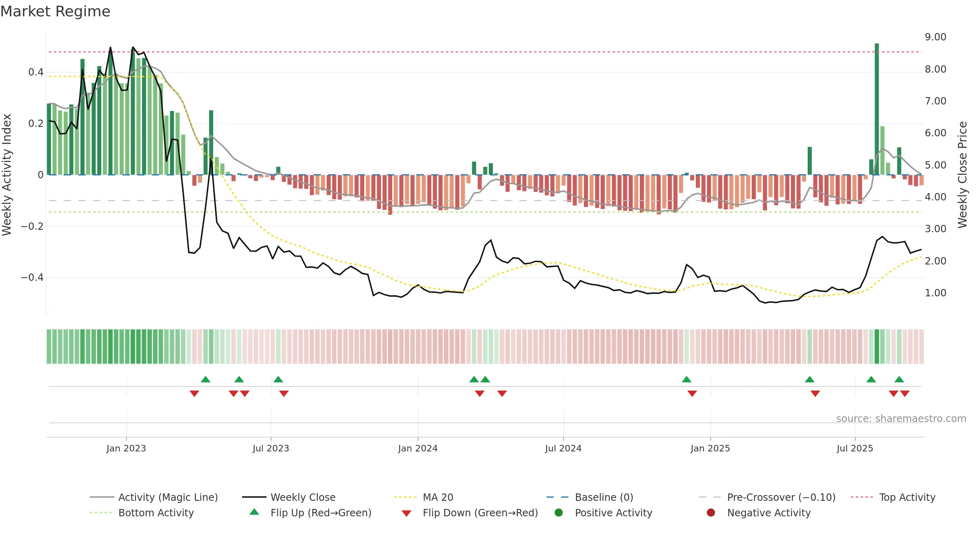The height and width of the screenshot is (551, 980).
Task: Toggle the Weekly Close legend entry
Action: (x=289, y=497)
